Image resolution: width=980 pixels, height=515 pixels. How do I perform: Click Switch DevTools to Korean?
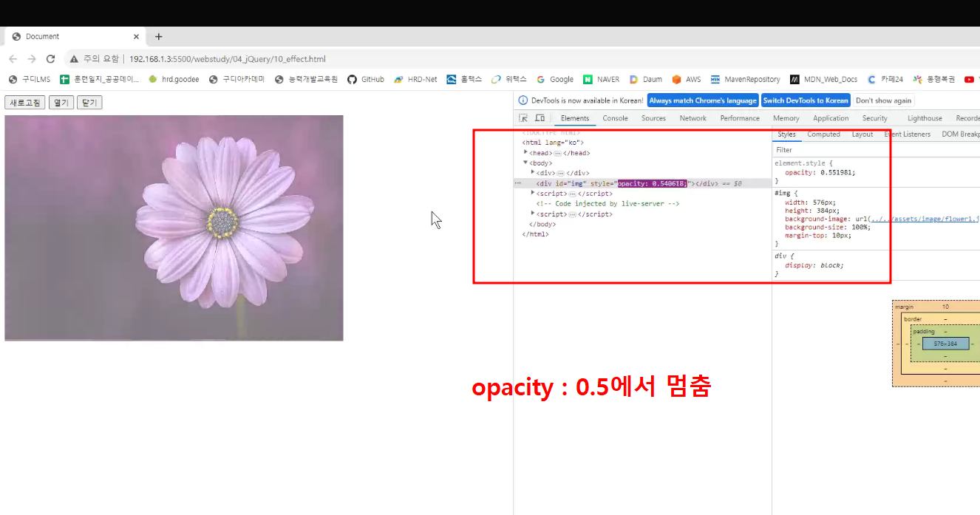(806, 100)
